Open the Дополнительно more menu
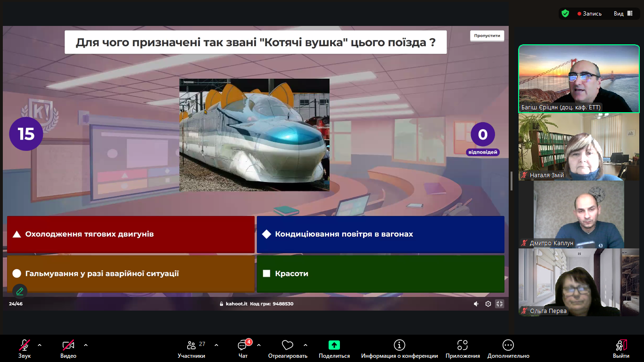 508,349
